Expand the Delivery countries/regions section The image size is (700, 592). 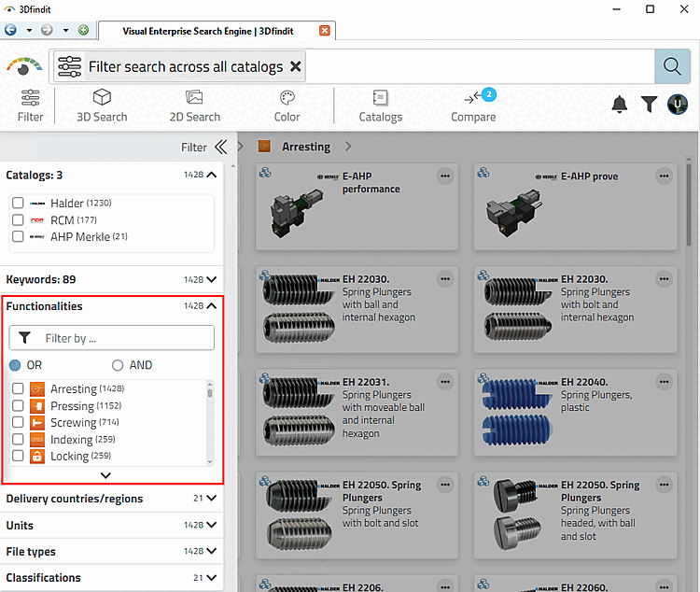(x=211, y=499)
